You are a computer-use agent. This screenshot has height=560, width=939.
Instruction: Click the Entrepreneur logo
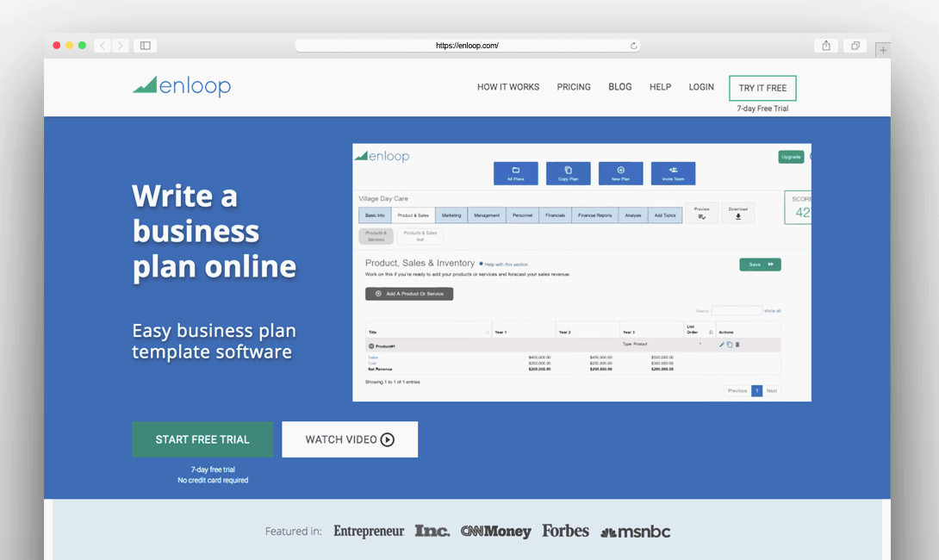pyautogui.click(x=369, y=532)
